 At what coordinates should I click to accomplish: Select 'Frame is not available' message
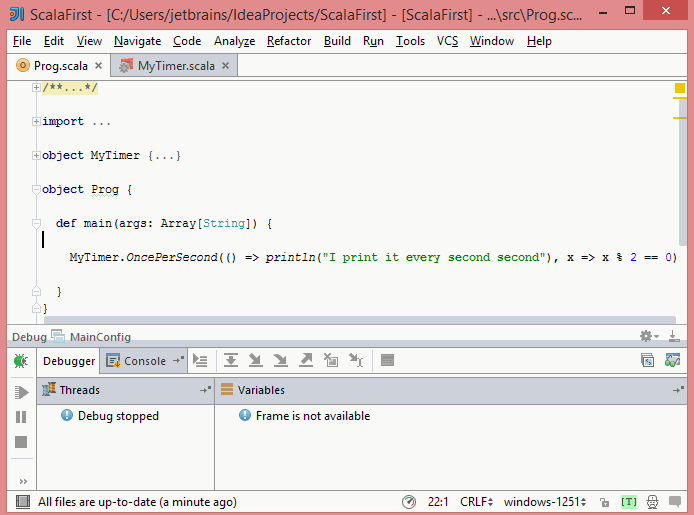(313, 416)
